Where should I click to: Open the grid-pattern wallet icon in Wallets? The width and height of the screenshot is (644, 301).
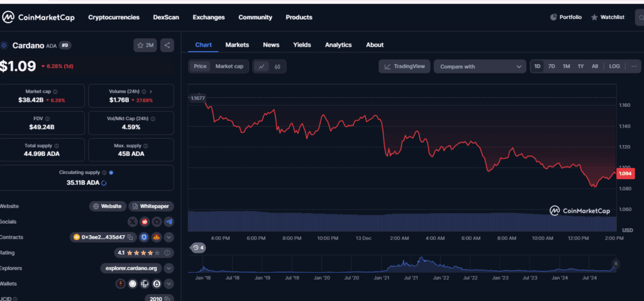[x=145, y=284]
